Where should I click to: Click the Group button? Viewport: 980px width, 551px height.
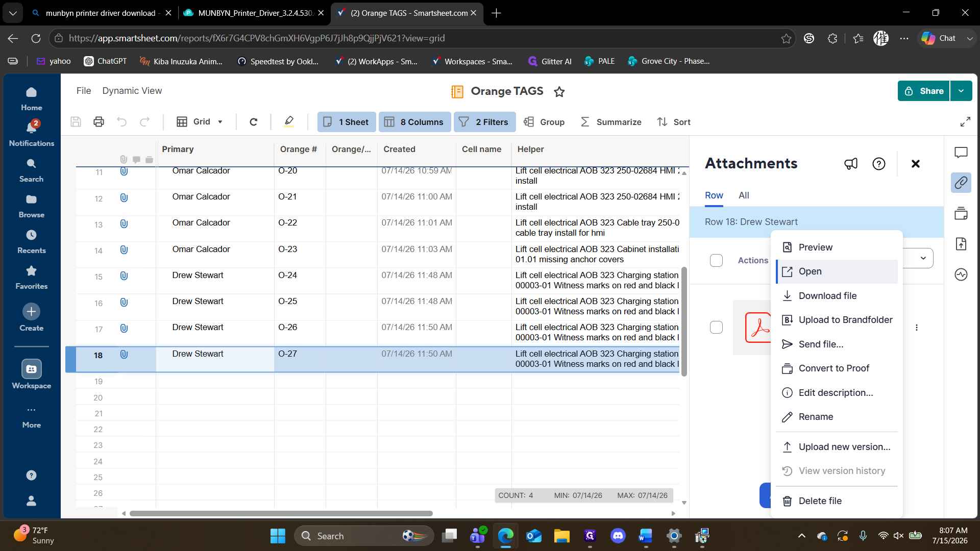[x=545, y=122]
